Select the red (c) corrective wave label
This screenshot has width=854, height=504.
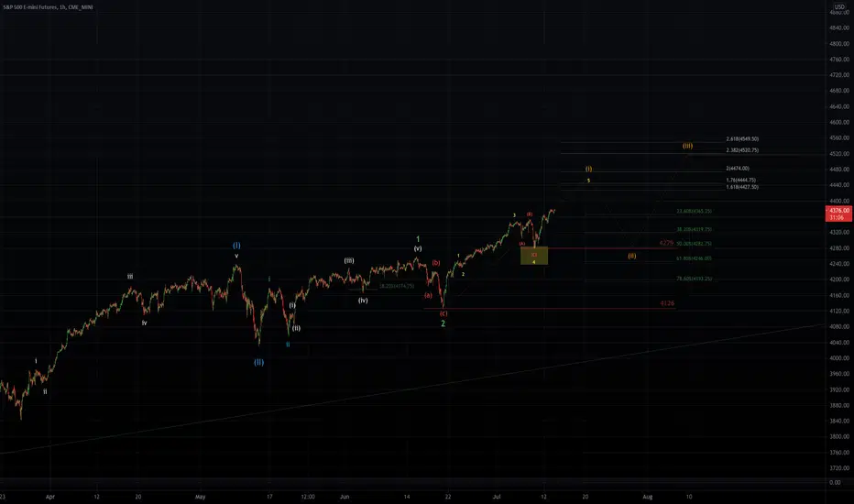coord(443,313)
